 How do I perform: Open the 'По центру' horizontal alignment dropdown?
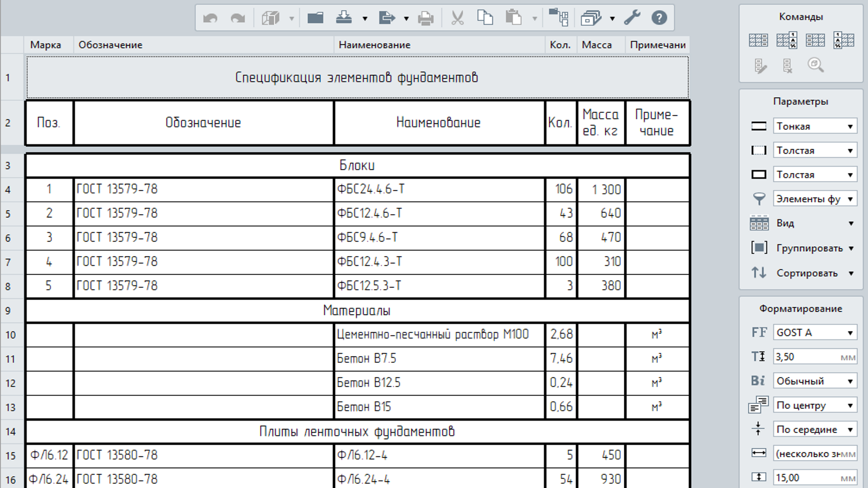coord(815,405)
